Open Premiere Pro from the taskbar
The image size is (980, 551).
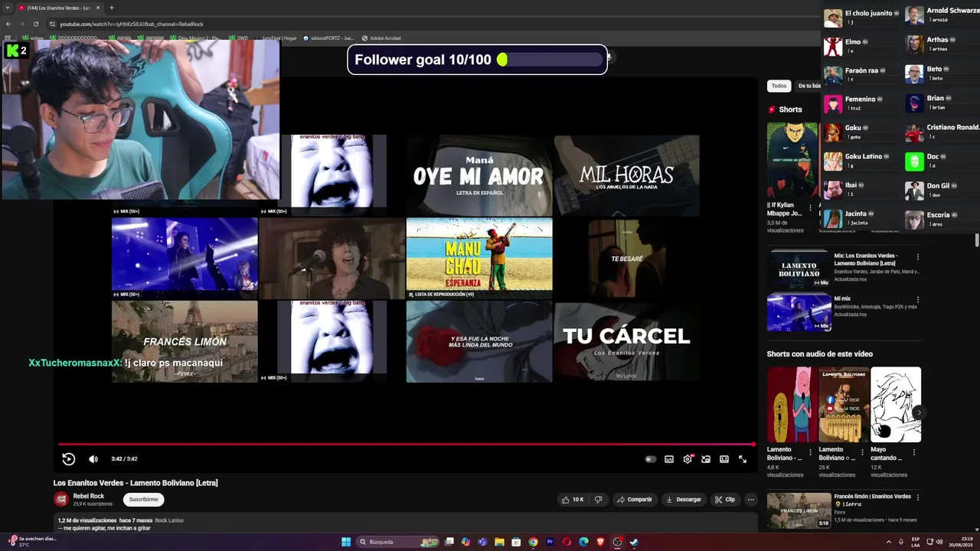(550, 542)
